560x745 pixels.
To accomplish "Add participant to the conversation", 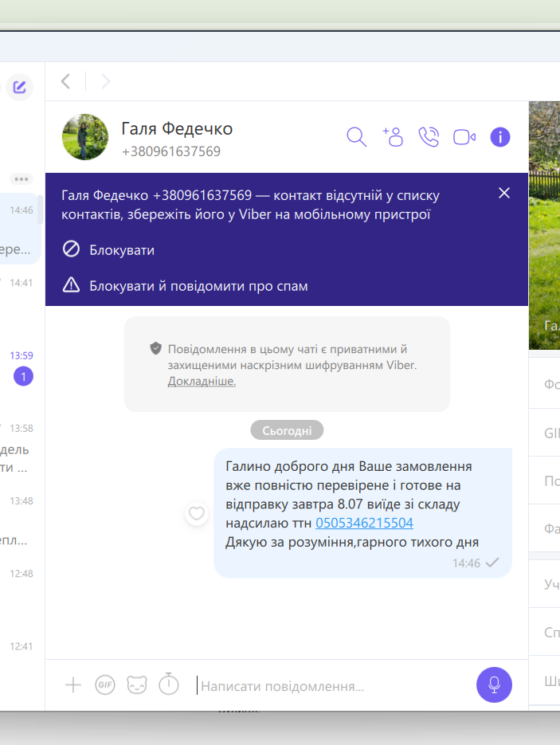I will (x=393, y=137).
